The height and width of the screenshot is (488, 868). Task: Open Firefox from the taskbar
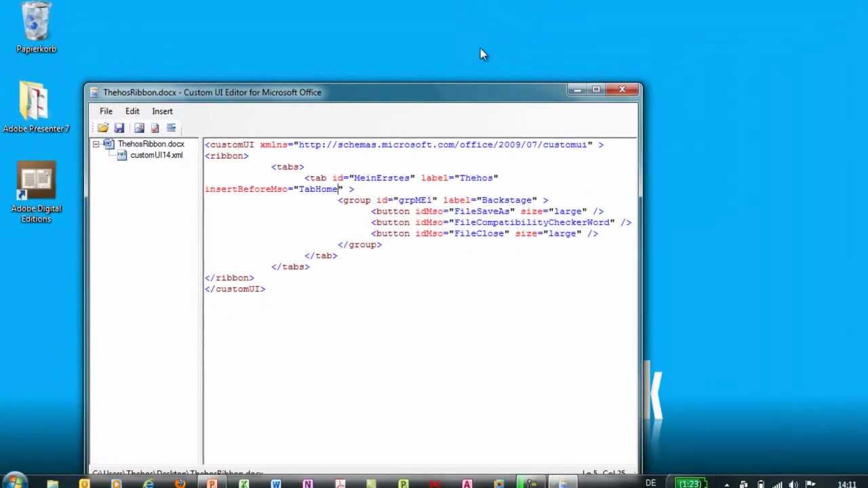pyautogui.click(x=180, y=483)
